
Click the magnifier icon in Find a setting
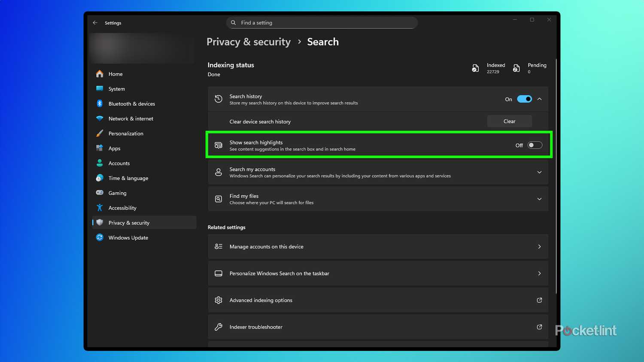tap(233, 22)
